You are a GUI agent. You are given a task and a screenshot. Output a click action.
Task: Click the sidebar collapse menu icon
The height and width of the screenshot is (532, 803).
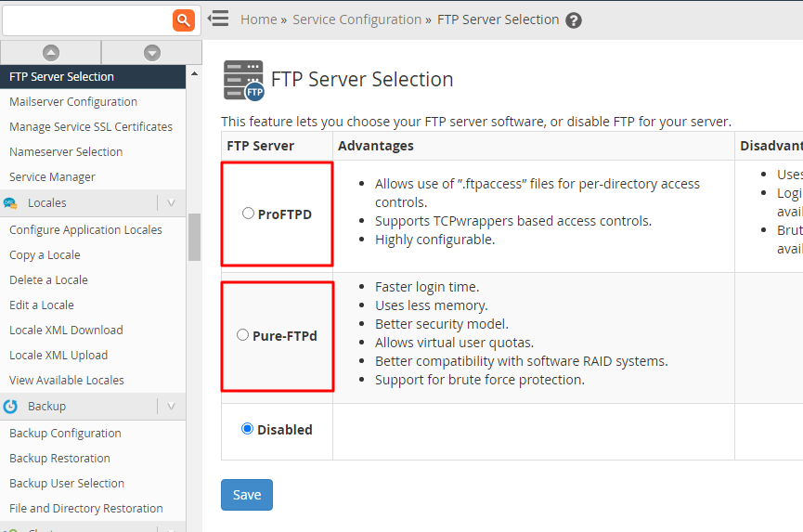[218, 19]
